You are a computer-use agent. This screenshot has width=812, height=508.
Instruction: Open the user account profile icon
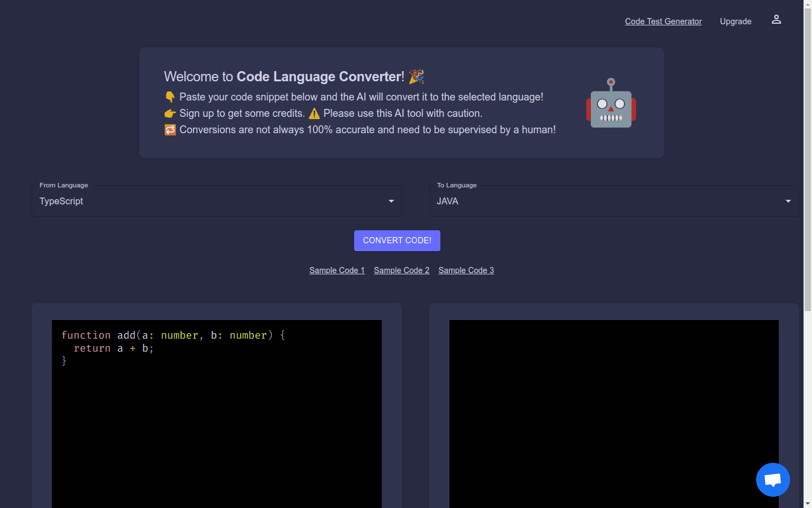(776, 20)
